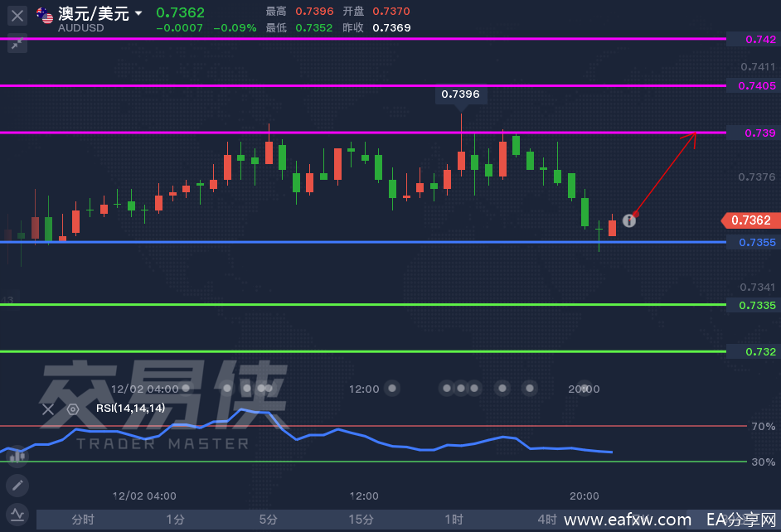Click the 12:00 label on the bottom time axis
Screen dimensions: 781x532
[x=364, y=496]
